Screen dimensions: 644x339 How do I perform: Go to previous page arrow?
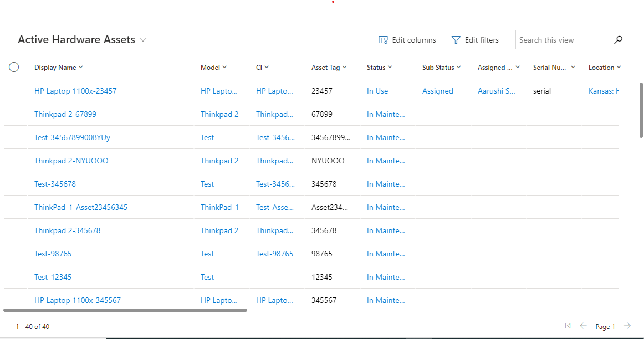583,326
